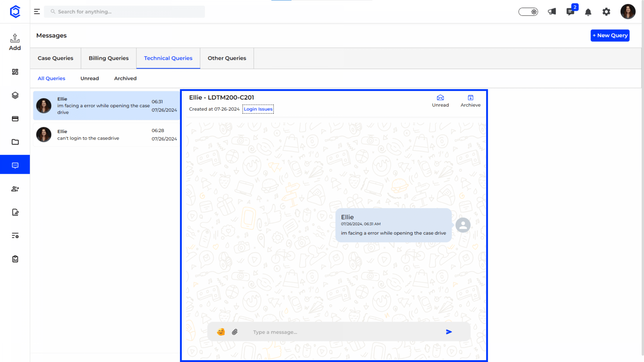
Task: Switch to Billing Queries tab
Action: (108, 58)
